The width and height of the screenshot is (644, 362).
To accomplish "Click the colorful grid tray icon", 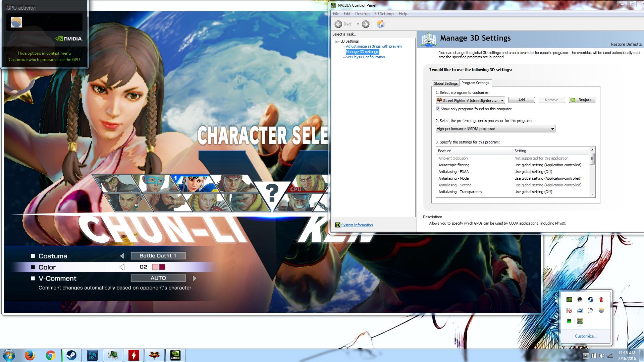I will [x=580, y=321].
